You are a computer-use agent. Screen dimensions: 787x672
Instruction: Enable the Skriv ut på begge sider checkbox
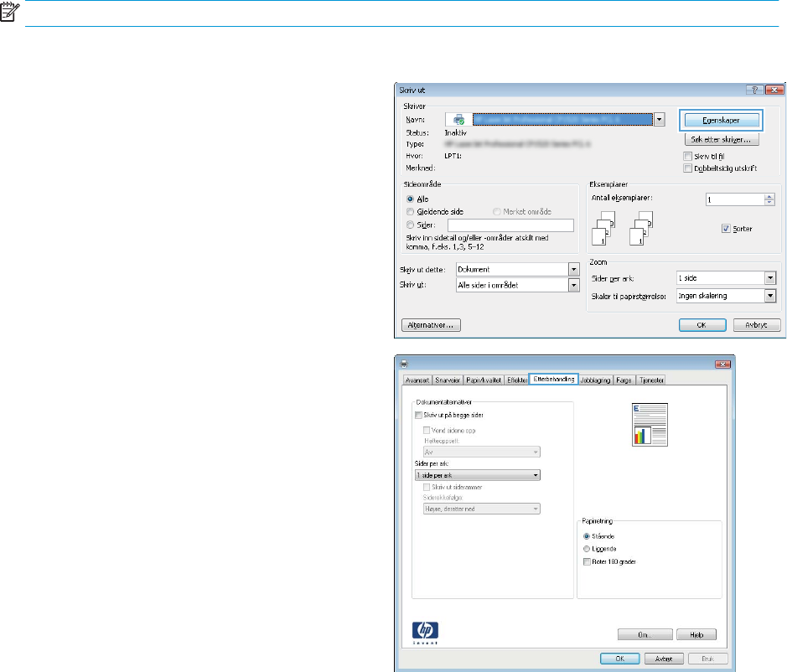pos(420,415)
